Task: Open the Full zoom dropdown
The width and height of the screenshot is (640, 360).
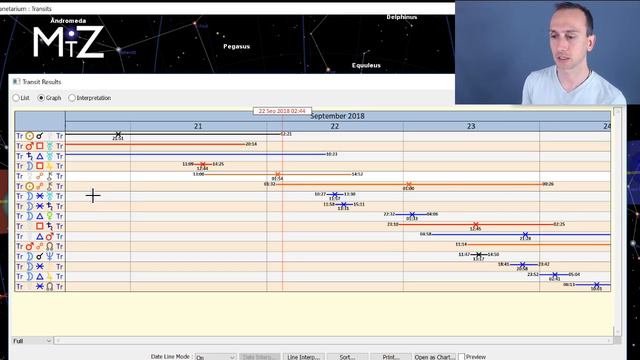Action: click(x=32, y=341)
